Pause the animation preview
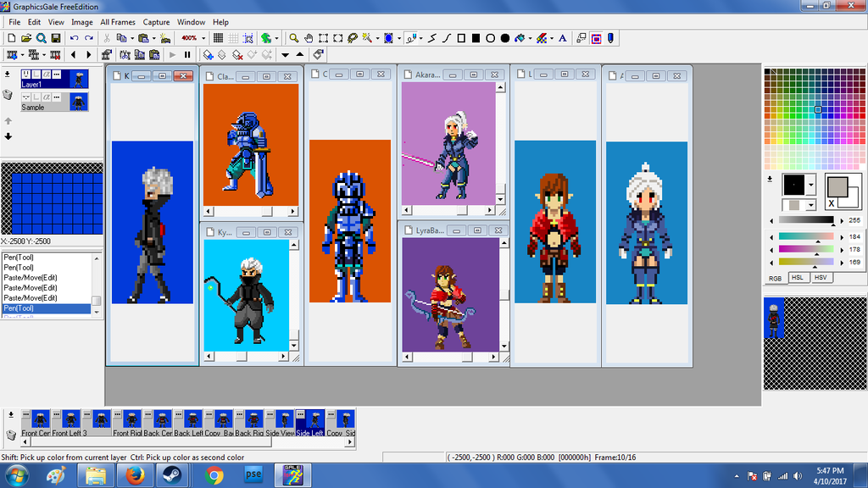This screenshot has height=488, width=868. (187, 55)
